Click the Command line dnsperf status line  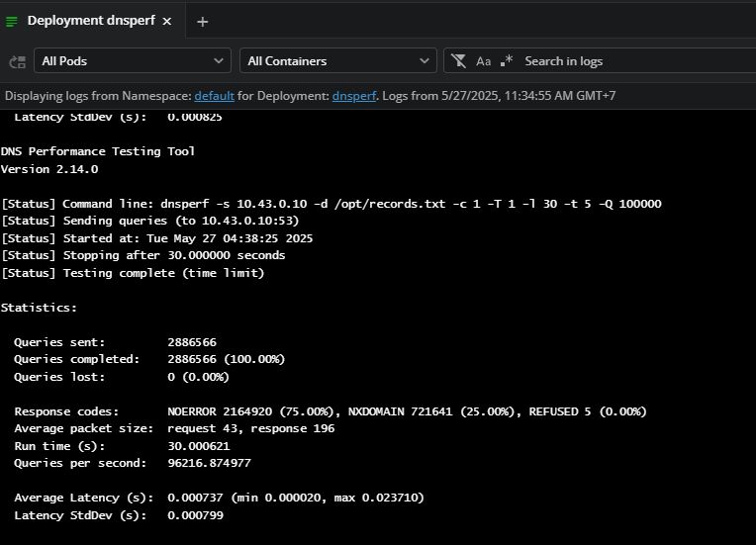click(x=331, y=204)
